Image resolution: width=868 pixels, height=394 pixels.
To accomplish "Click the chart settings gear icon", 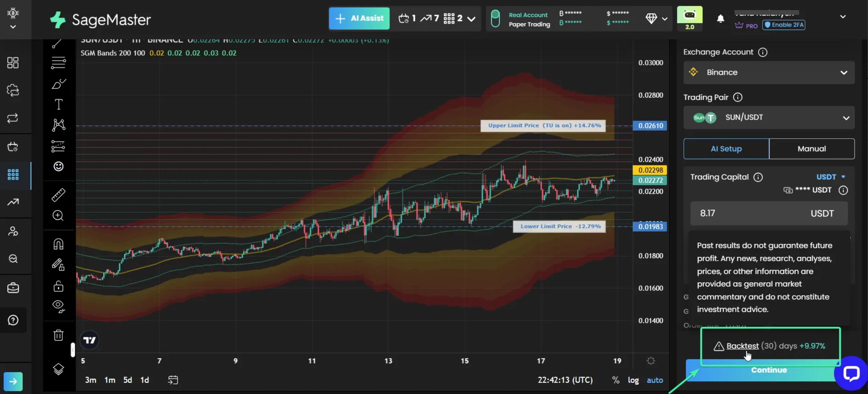I will click(x=651, y=361).
